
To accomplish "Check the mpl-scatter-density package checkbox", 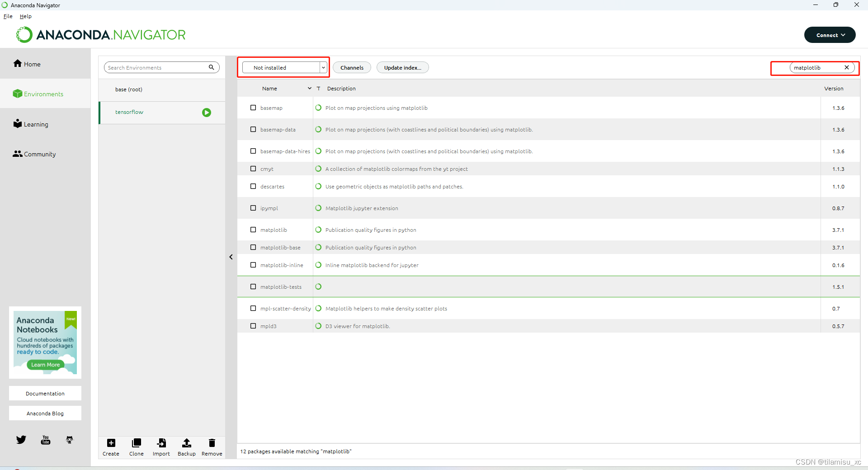I will coord(253,308).
